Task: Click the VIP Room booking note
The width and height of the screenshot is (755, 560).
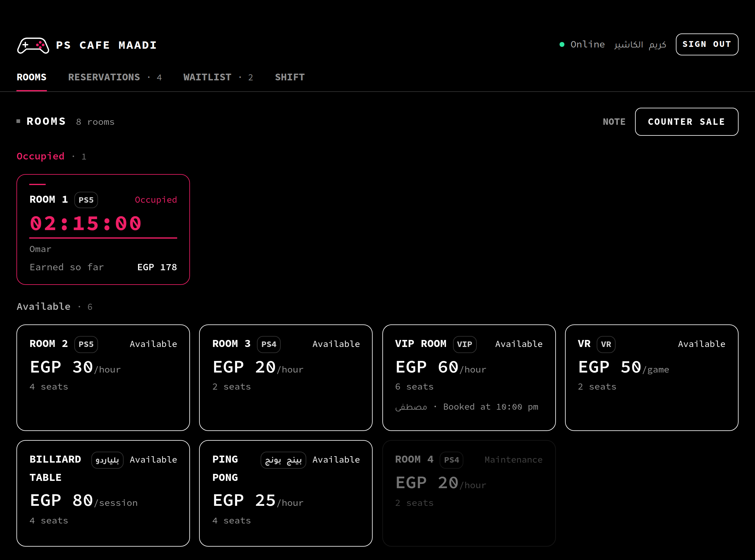Action: (466, 407)
